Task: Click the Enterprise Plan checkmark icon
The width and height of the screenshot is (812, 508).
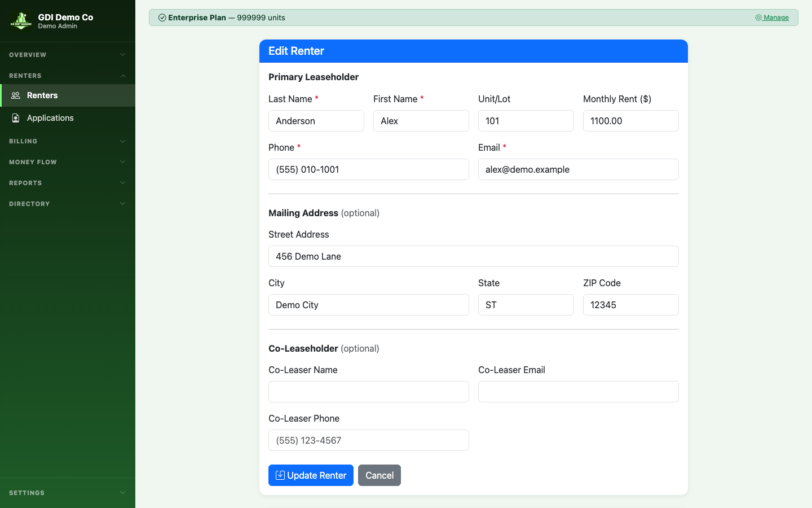Action: tap(162, 17)
